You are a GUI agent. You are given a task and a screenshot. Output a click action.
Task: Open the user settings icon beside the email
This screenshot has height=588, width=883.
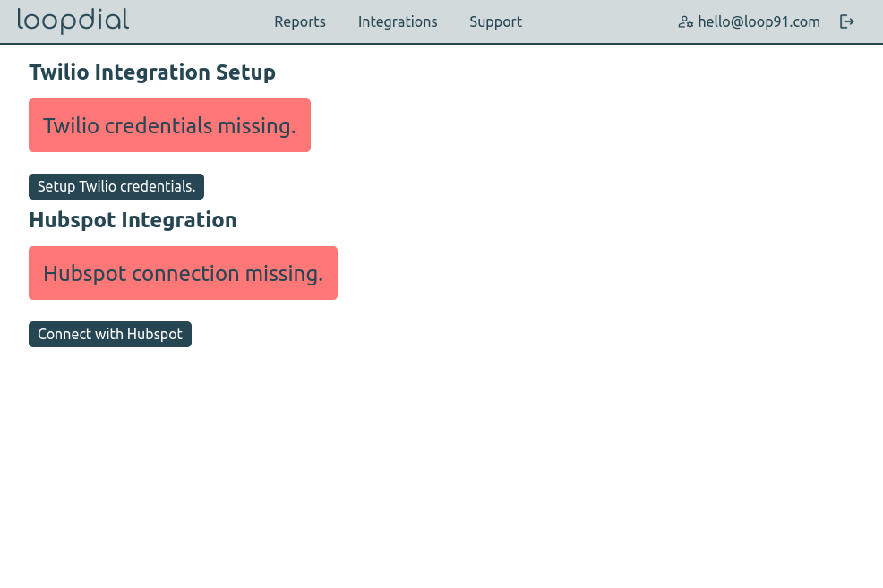coord(686,22)
